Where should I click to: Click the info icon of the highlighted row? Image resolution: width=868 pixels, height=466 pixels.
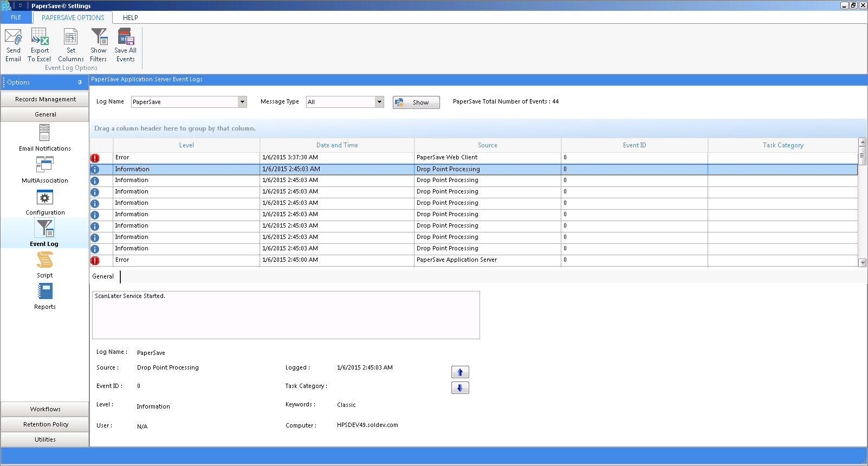95,170
